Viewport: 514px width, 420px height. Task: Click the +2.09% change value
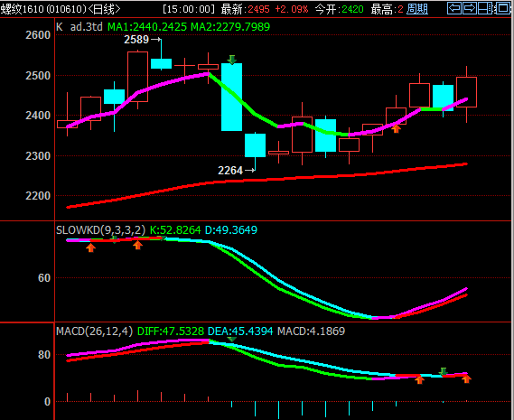tap(292, 9)
